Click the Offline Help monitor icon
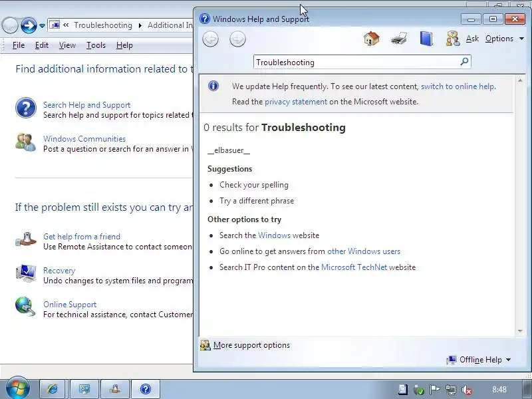The image size is (532, 399). click(x=452, y=360)
